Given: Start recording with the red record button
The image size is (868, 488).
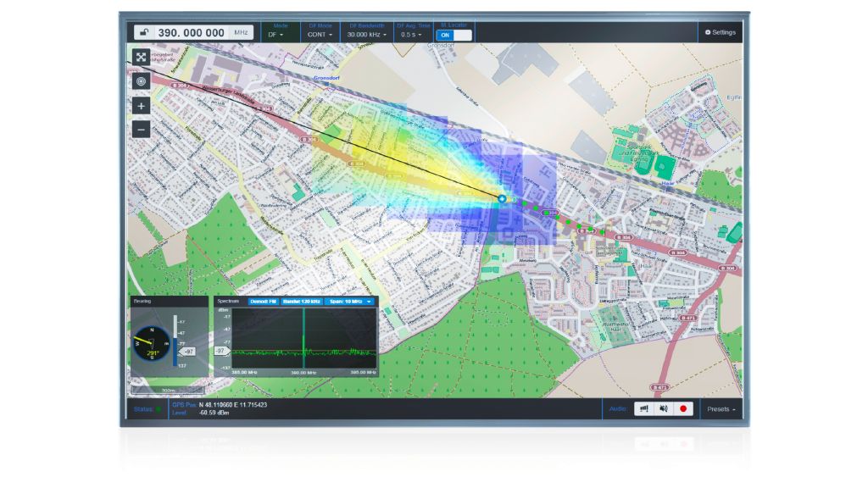Looking at the screenshot, I should pyautogui.click(x=683, y=408).
